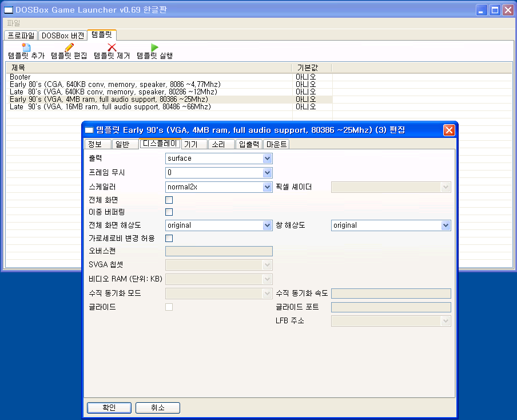This screenshot has width=517, height=420.
Task: Maximize the DOSBox Game Launcher window
Action: pyautogui.click(x=495, y=10)
